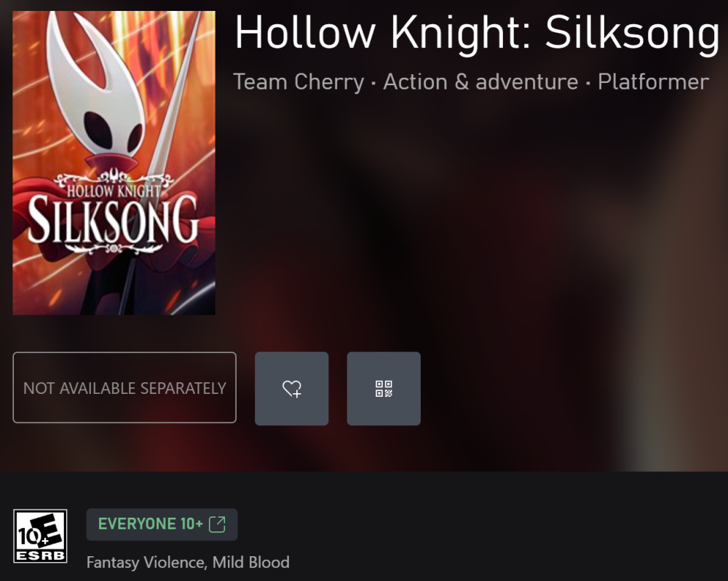This screenshot has height=581, width=728.
Task: Open the Team Cherry publisher link
Action: pos(298,82)
